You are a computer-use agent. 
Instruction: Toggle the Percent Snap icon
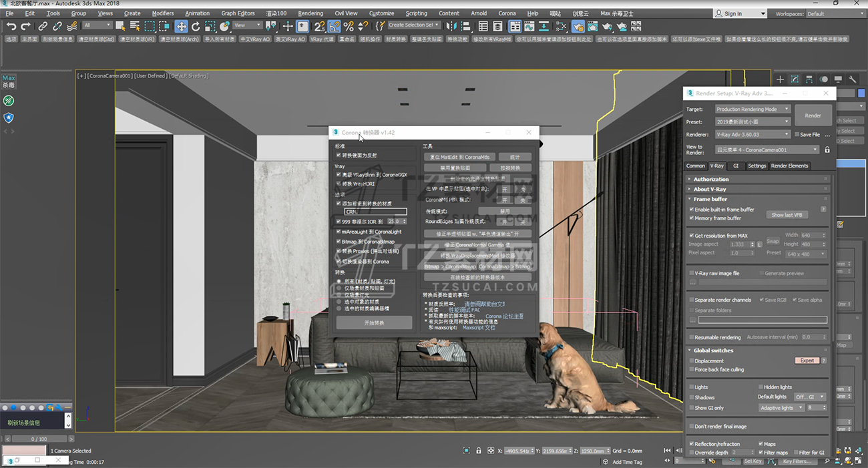coord(349,26)
